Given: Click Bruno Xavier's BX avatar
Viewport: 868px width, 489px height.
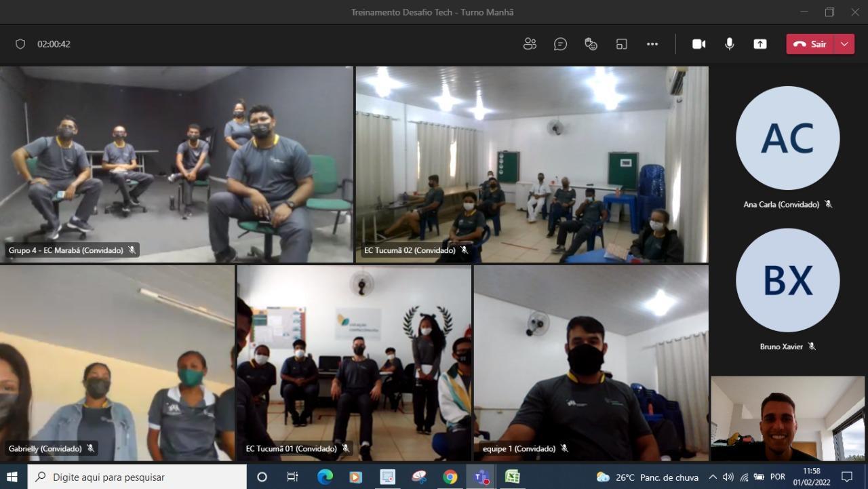Looking at the screenshot, I should (x=788, y=280).
